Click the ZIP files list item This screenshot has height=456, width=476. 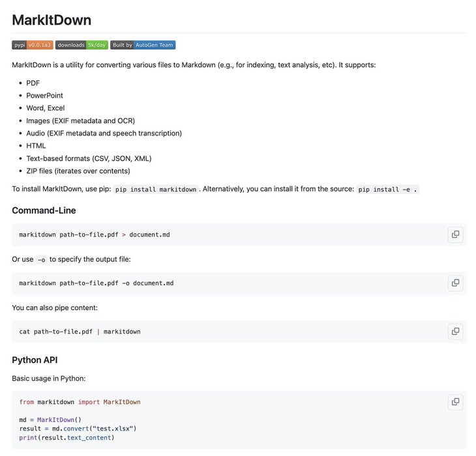pos(78,171)
